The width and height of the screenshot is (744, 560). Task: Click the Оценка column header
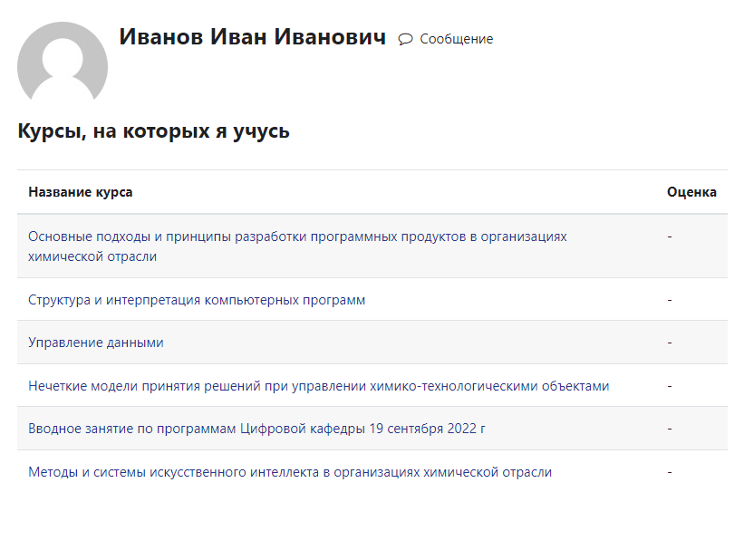691,192
